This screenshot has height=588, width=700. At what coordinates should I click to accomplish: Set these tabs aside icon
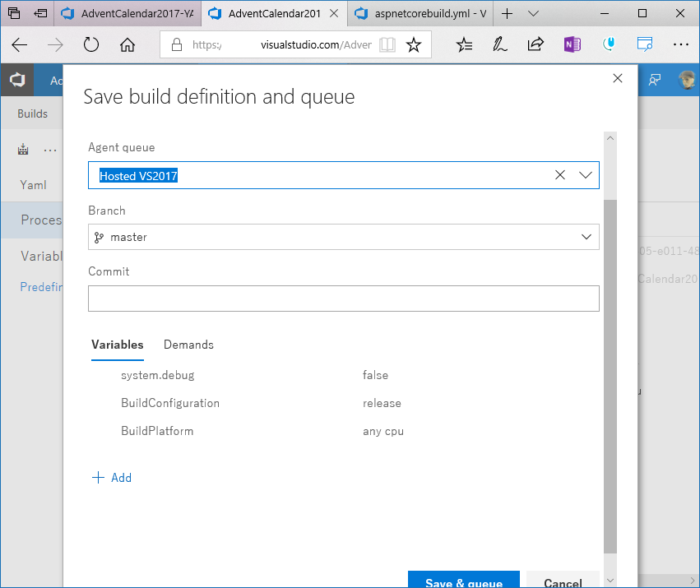click(40, 13)
